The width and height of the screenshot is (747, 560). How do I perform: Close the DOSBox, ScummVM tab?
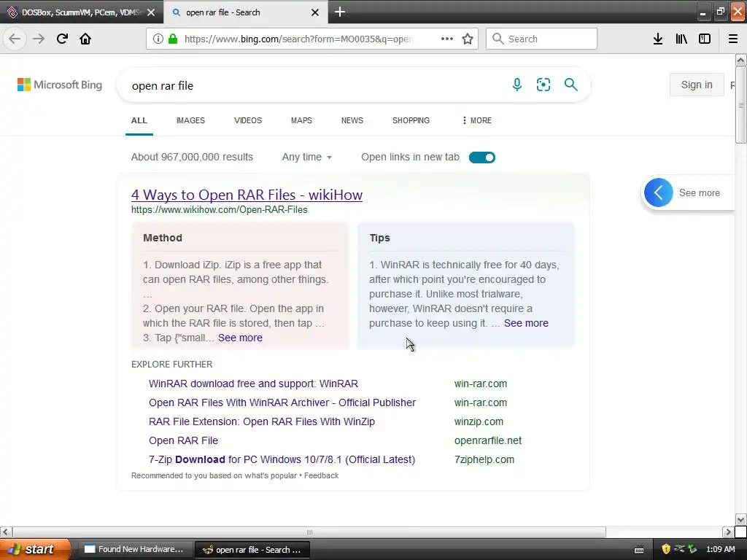[x=151, y=12]
